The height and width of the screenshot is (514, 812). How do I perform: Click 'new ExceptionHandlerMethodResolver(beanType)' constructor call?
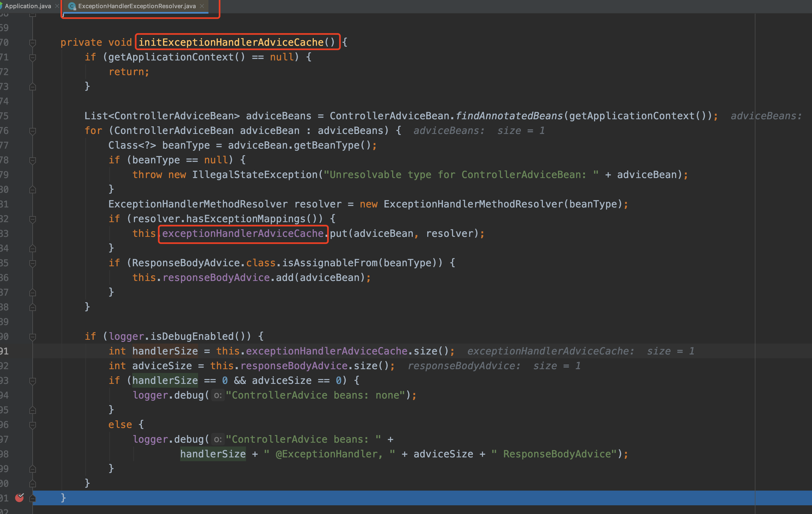pos(491,204)
